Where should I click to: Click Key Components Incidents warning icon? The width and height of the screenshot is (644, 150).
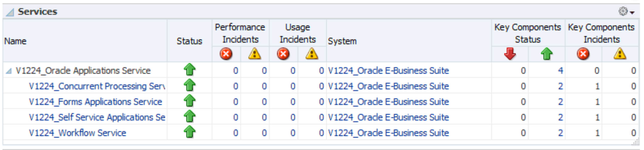620,54
